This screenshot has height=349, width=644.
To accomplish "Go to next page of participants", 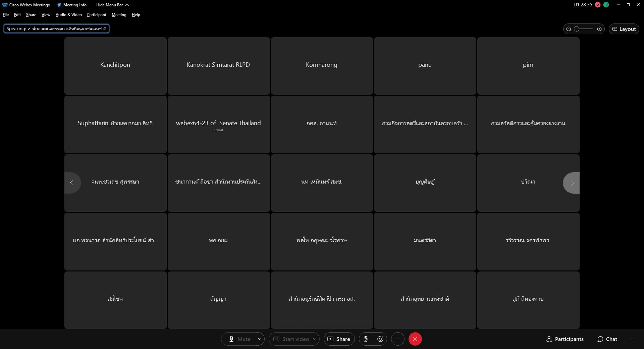I will click(572, 183).
